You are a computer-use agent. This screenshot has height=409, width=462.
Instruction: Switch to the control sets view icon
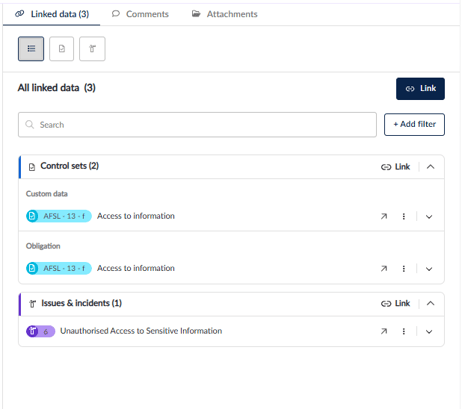tap(61, 49)
